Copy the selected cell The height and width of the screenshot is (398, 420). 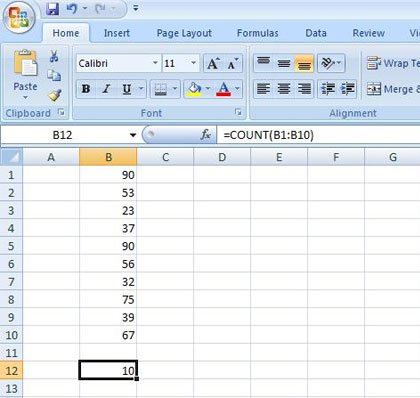[x=54, y=75]
